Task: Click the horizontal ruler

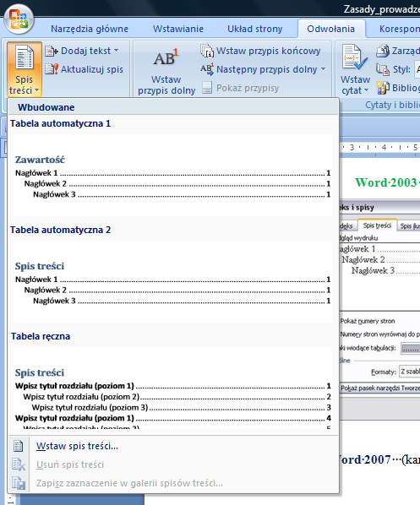Action: (379, 147)
